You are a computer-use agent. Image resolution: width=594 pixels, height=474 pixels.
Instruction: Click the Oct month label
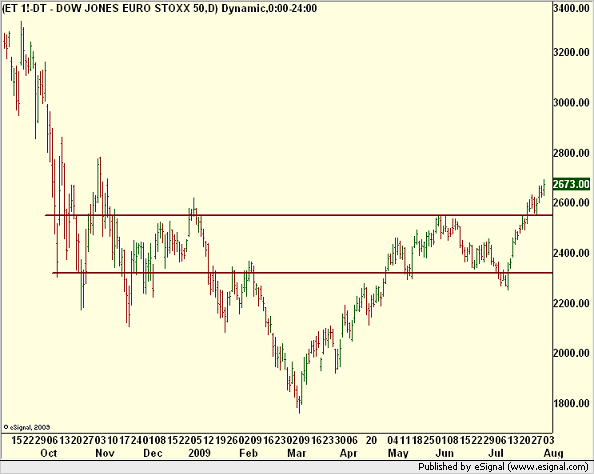(x=48, y=453)
